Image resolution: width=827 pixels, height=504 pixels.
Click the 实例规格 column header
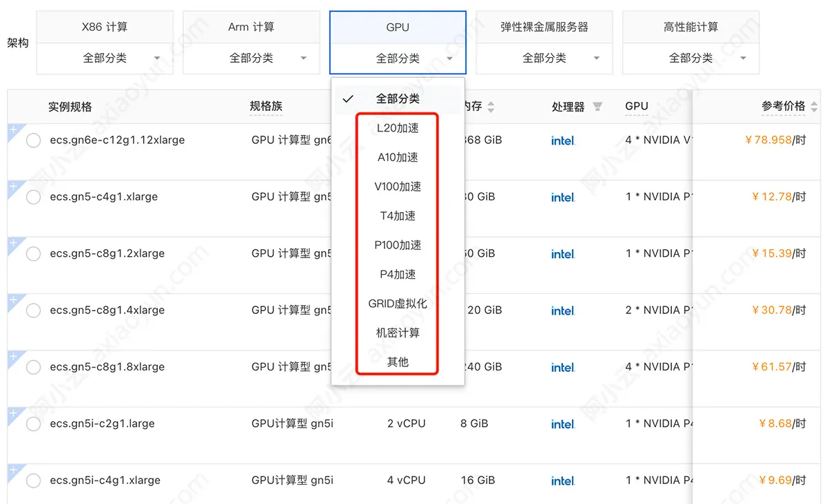70,107
